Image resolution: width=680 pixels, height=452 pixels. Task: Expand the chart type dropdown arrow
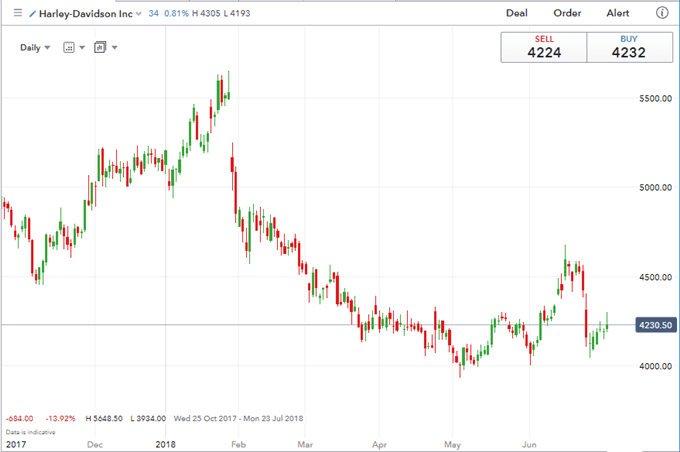pyautogui.click(x=114, y=47)
